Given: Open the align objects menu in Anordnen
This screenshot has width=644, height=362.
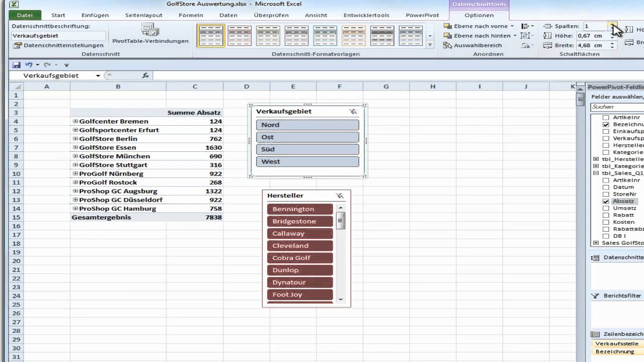Looking at the screenshot, I should [x=527, y=26].
